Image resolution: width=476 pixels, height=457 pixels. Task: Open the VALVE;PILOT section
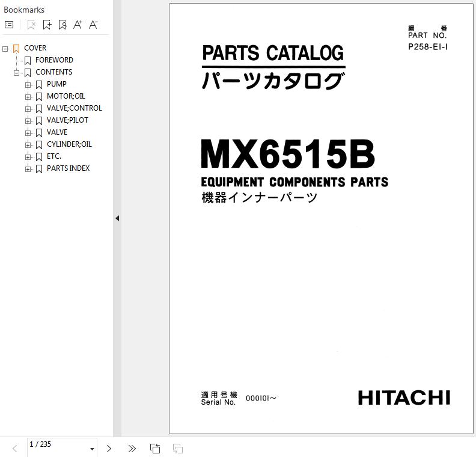pos(67,120)
